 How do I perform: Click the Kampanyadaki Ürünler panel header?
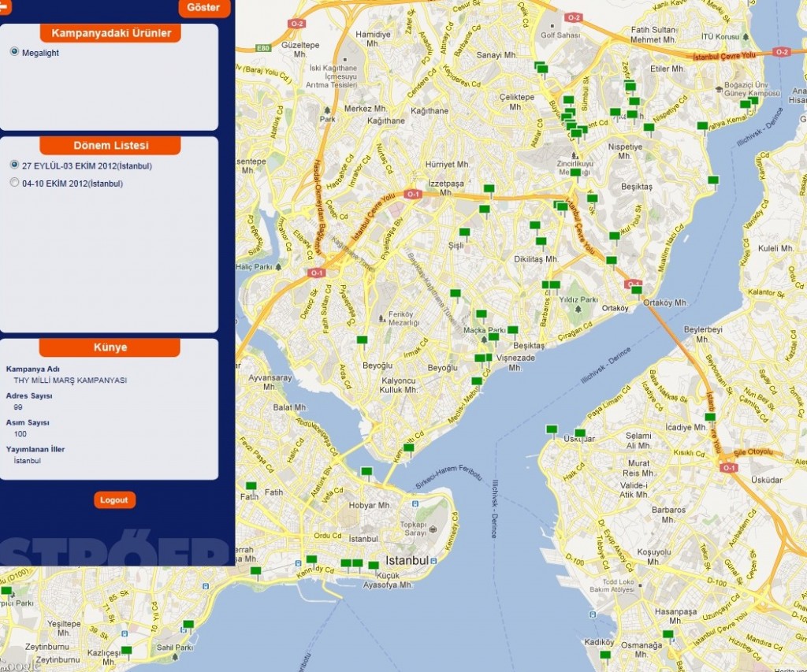click(111, 33)
